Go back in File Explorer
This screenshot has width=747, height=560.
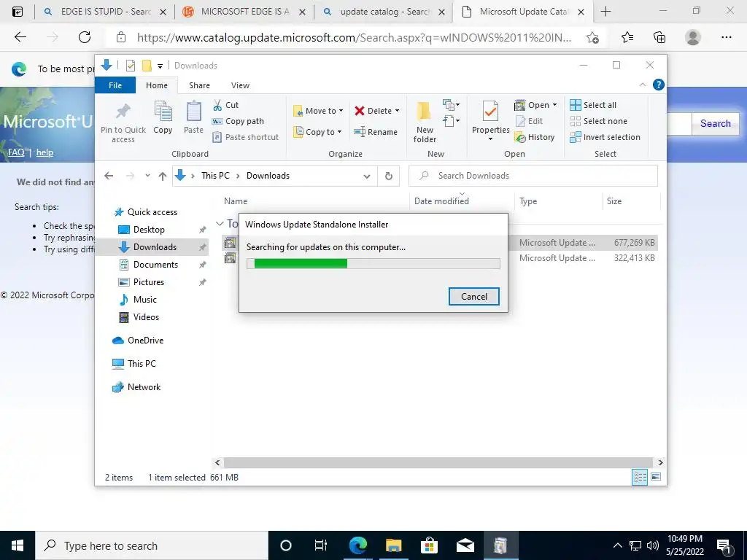(x=109, y=176)
